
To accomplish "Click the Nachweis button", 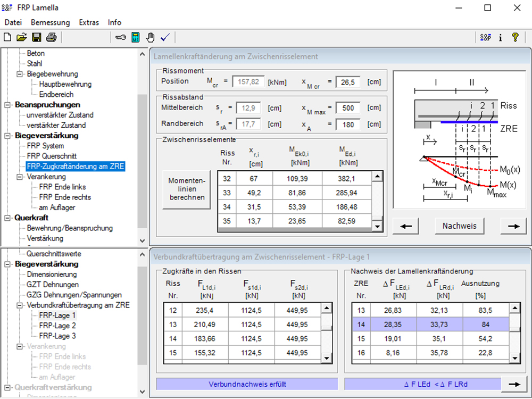I will 460,226.
